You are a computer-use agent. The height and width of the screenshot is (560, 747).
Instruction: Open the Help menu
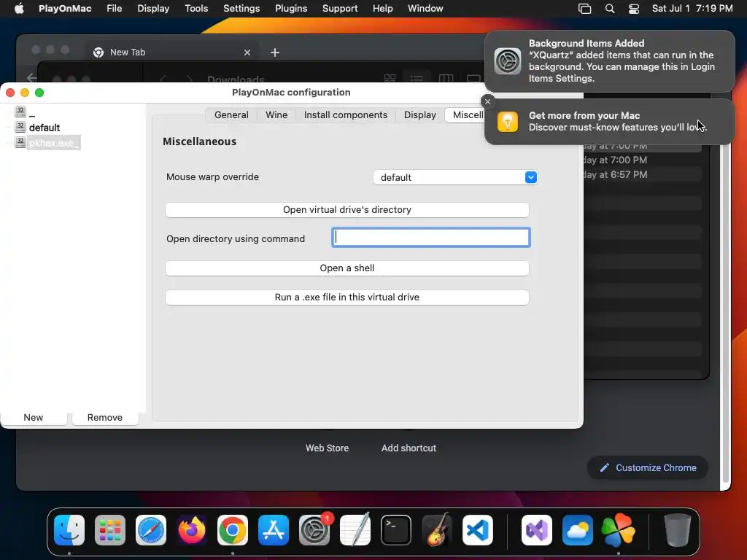(x=382, y=9)
